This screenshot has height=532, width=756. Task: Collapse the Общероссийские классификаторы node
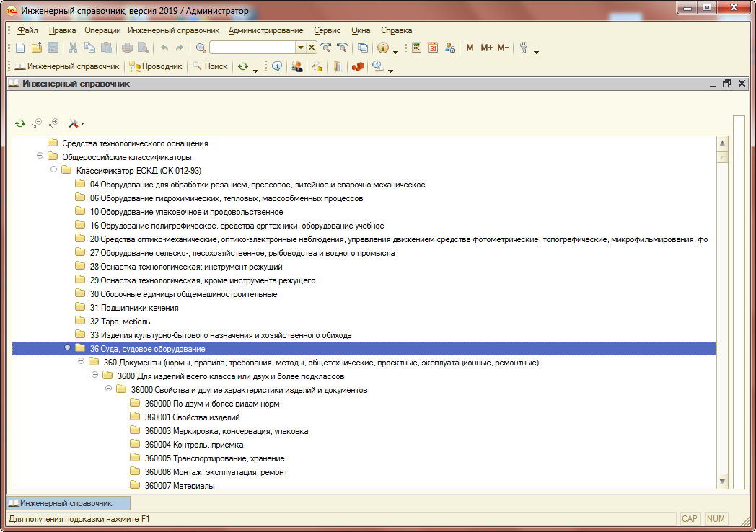(x=40, y=156)
